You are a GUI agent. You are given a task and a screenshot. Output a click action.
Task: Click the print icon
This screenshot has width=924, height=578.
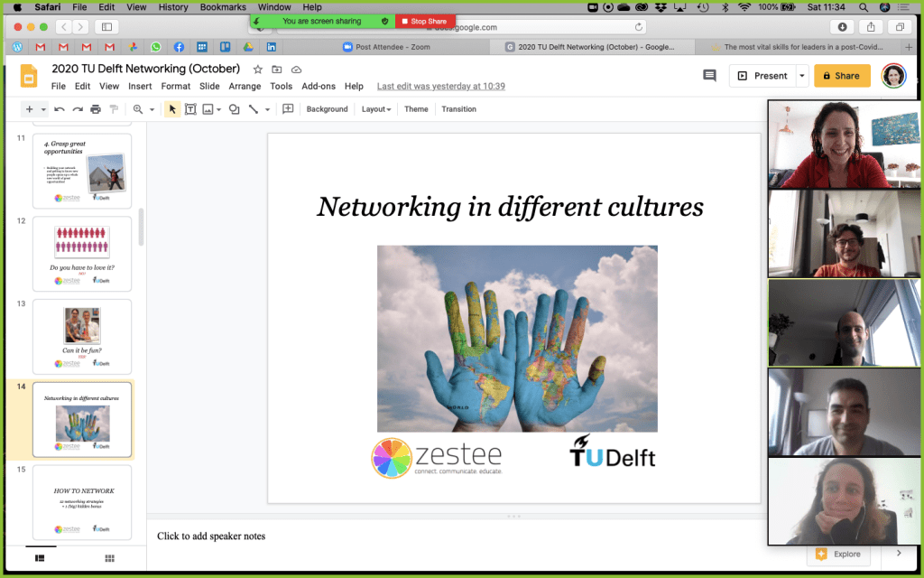(96, 109)
